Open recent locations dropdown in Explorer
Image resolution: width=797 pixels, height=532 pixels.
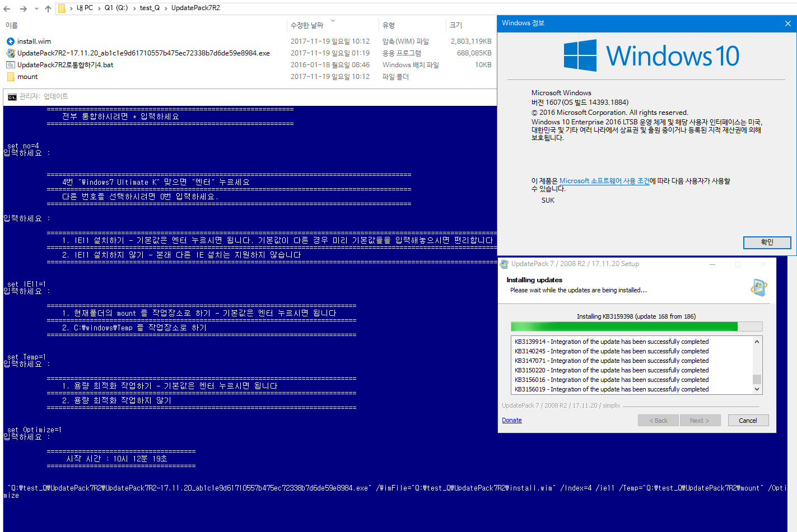(36, 8)
